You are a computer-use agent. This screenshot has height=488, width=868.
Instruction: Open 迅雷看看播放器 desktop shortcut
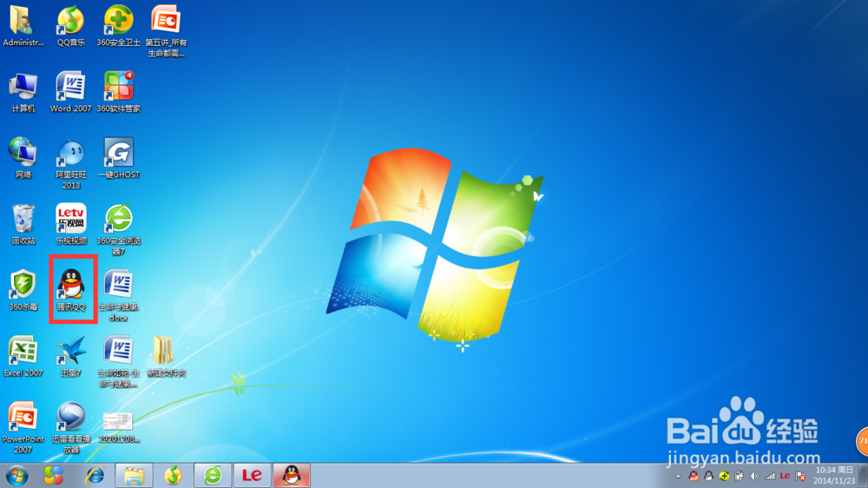tap(71, 427)
